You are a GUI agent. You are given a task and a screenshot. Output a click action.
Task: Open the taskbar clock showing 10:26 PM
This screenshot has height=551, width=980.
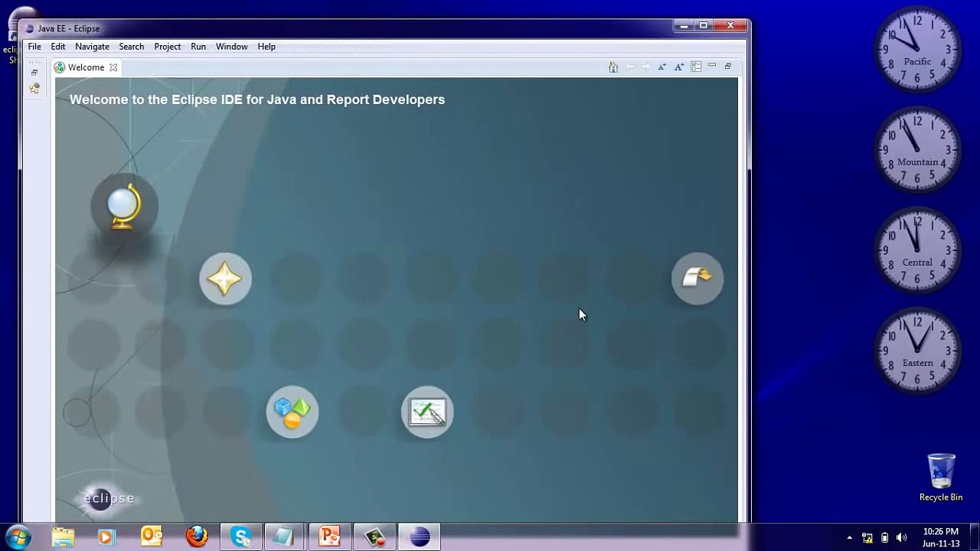(940, 537)
